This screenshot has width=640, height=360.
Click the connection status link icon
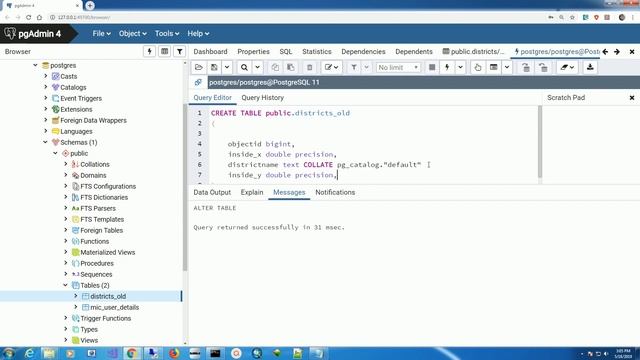[x=198, y=82]
